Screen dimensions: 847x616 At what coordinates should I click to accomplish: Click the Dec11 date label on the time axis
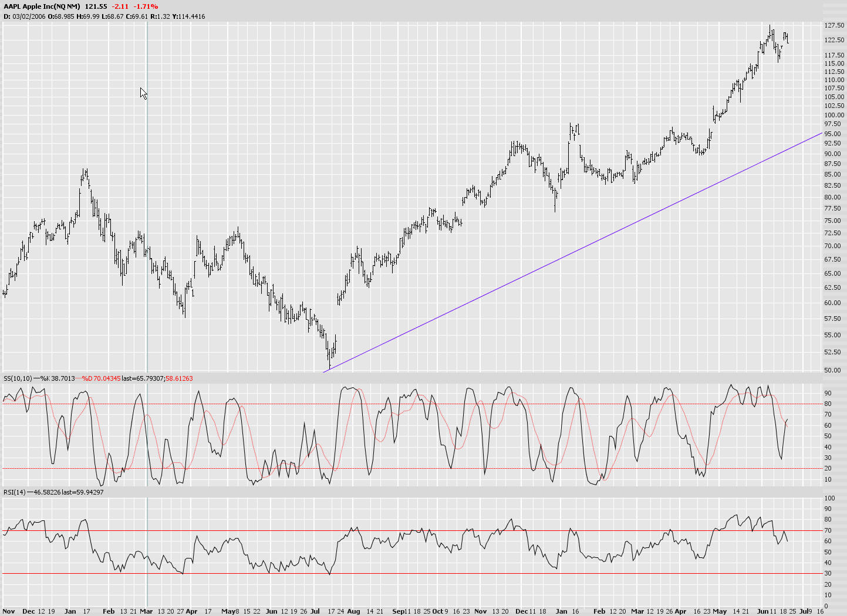524,611
